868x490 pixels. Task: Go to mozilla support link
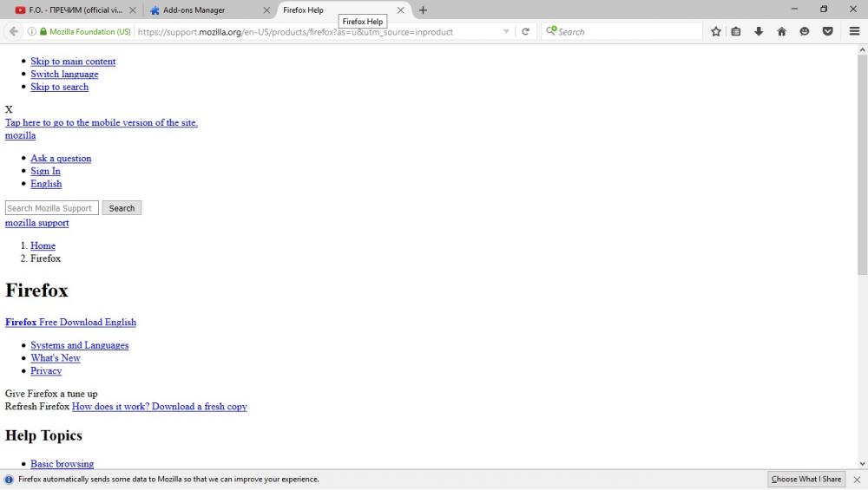[37, 223]
